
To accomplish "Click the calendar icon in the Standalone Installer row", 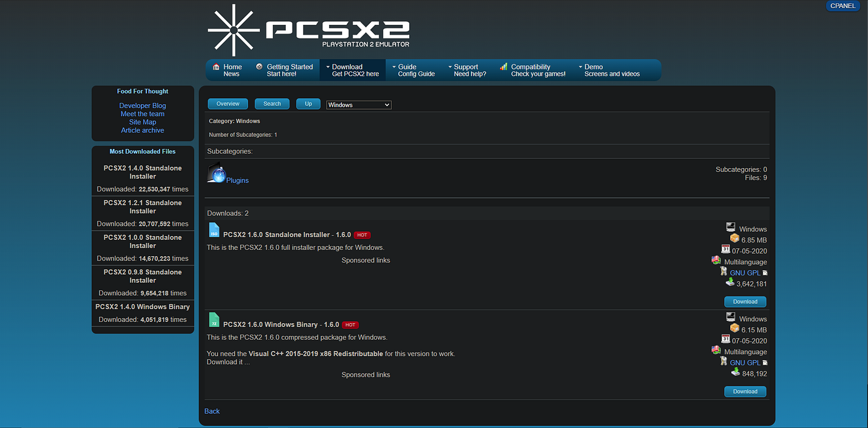I will 725,249.
